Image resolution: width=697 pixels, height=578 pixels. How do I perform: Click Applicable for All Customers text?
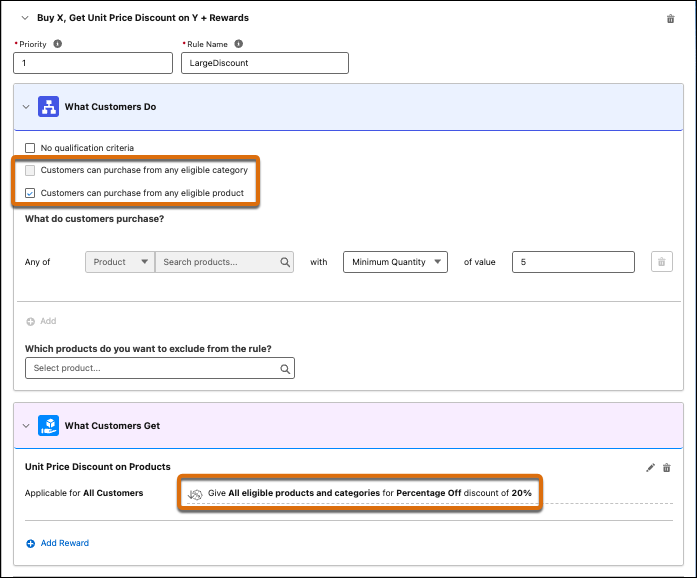pyautogui.click(x=84, y=493)
